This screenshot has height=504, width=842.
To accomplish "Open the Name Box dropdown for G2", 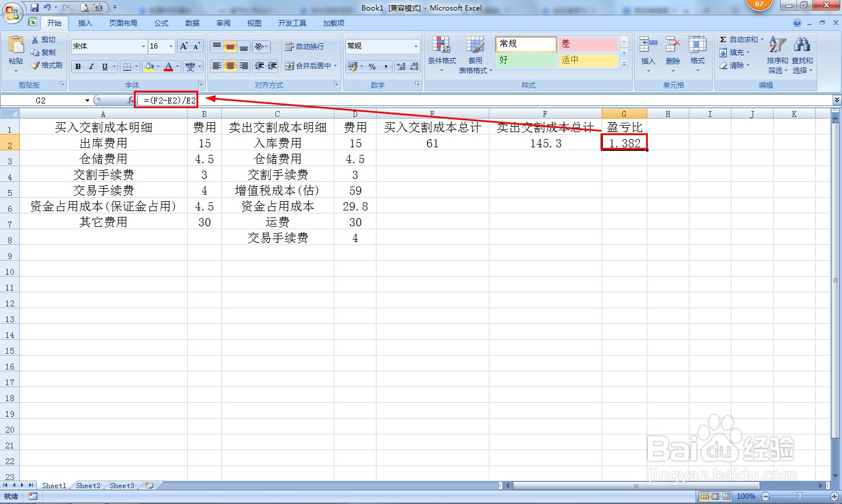I will point(87,101).
